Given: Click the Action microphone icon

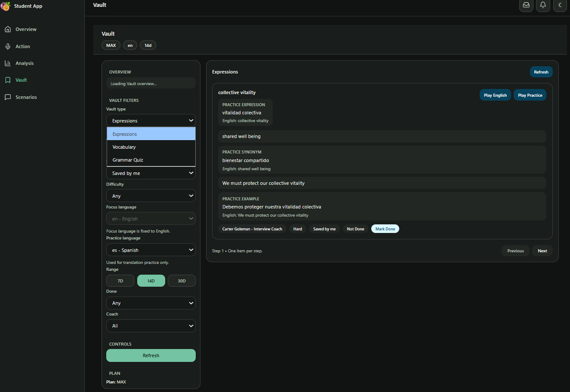Looking at the screenshot, I should click(8, 46).
